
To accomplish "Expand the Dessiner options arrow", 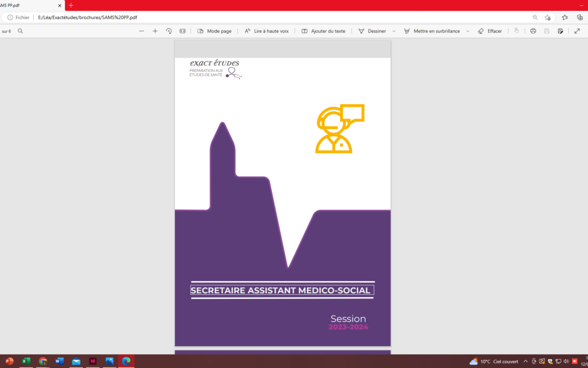I will click(x=394, y=31).
